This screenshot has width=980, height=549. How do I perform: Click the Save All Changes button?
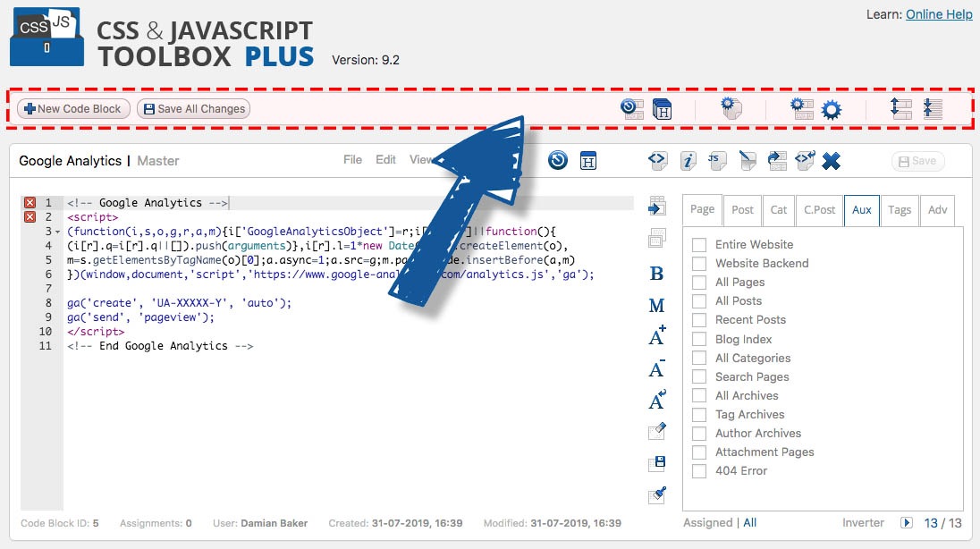[194, 109]
